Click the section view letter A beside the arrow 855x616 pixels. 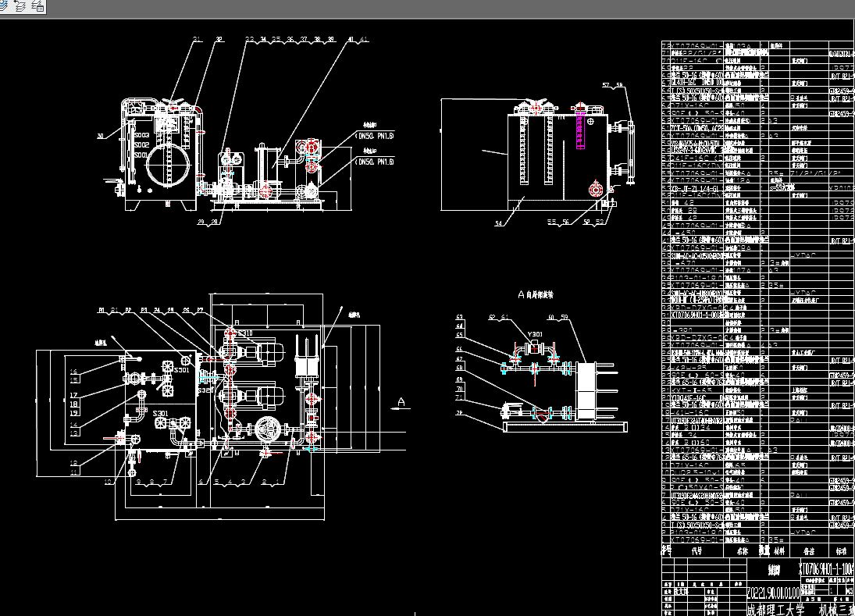pos(401,402)
